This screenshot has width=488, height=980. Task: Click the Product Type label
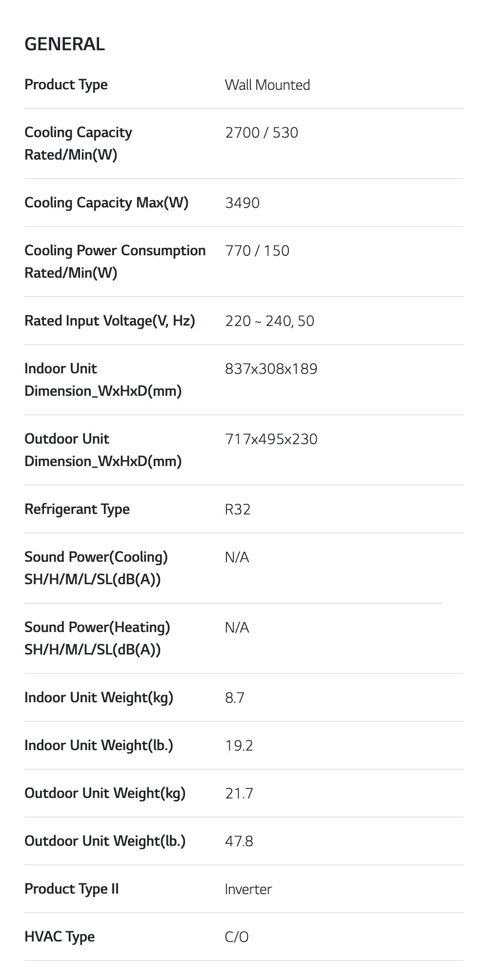(x=66, y=84)
